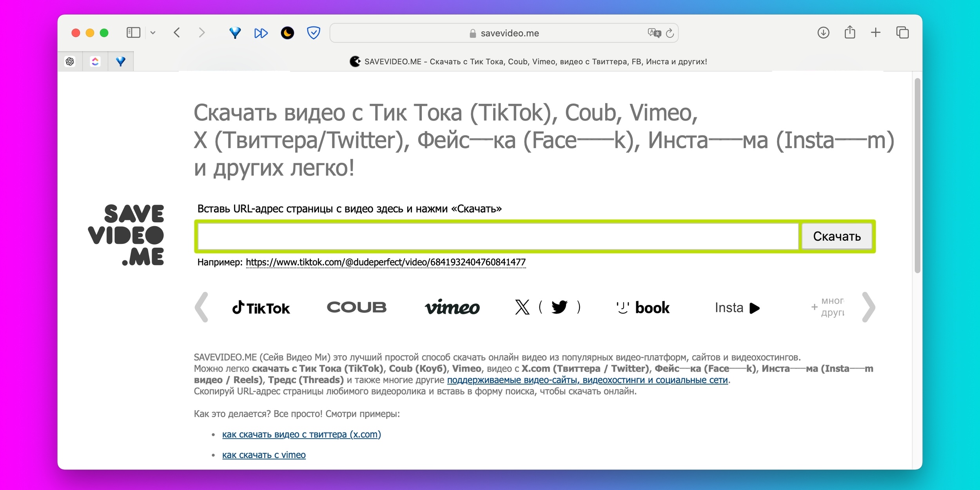Click the Скачать button
Image resolution: width=980 pixels, height=490 pixels.
tap(837, 236)
